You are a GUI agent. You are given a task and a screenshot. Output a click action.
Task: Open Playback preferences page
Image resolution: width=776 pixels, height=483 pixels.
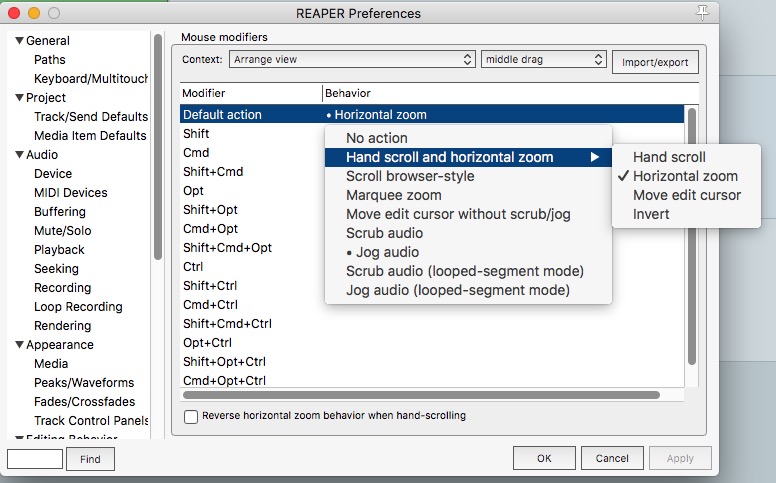pyautogui.click(x=59, y=249)
